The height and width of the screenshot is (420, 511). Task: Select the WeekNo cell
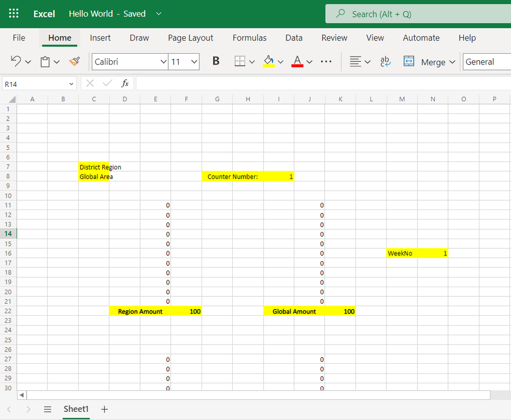click(402, 253)
